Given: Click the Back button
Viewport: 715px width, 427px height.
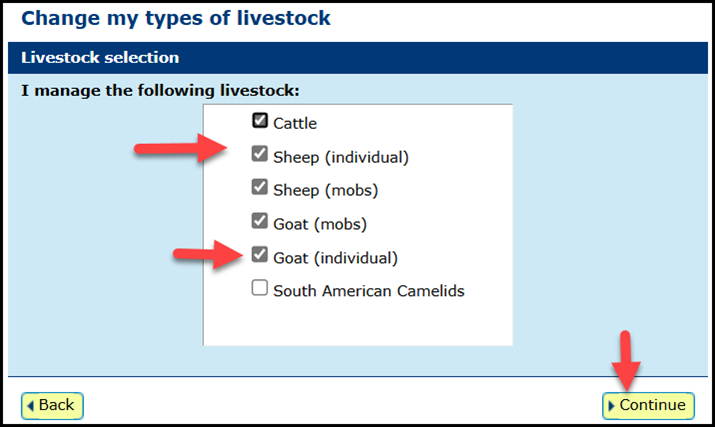Looking at the screenshot, I should coord(52,406).
